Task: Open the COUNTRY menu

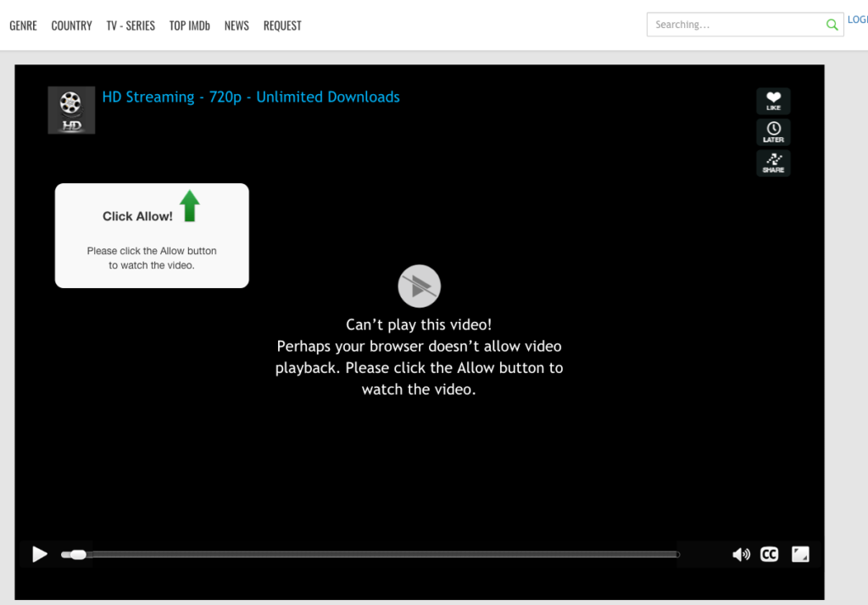Action: 71,25
